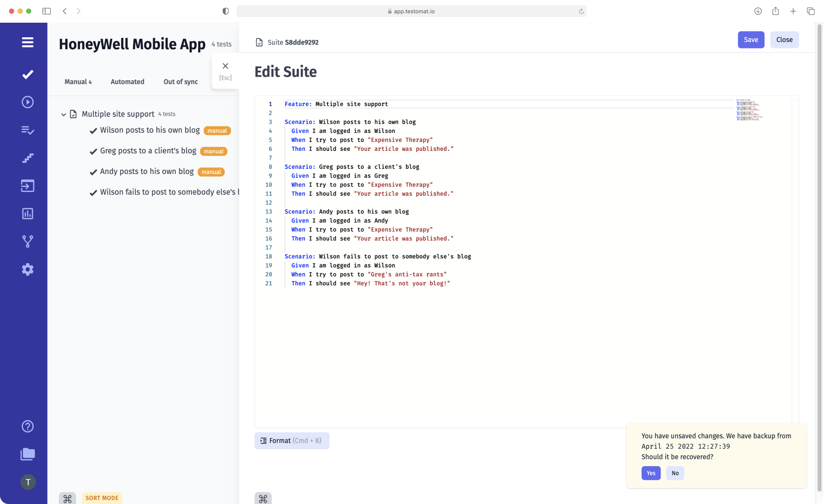Dismiss backup recovery with No
The width and height of the screenshot is (823, 504).
[675, 473]
